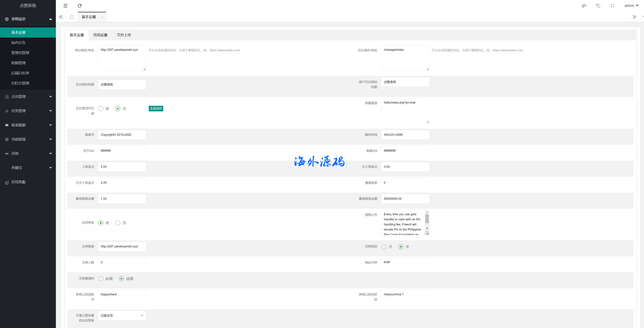Open 在线客服 sidebar link
Image resolution: width=644 pixels, height=328 pixels.
(x=18, y=182)
